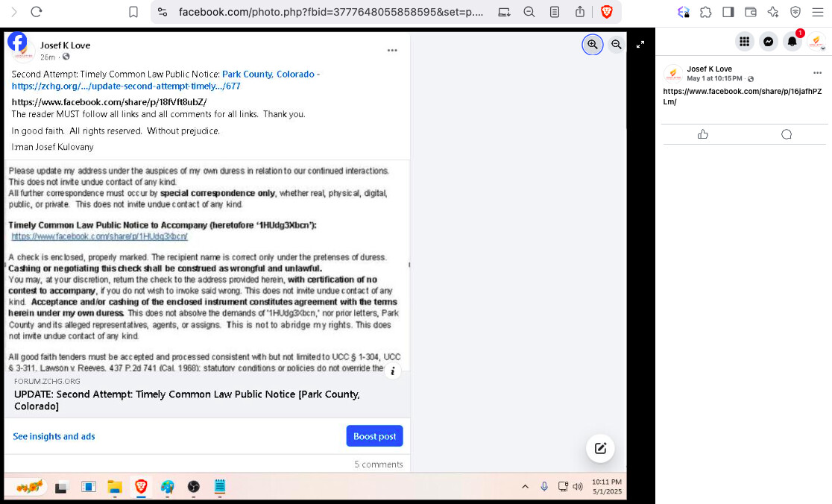
Task: Go forward with the browser arrow
Action: (14, 12)
